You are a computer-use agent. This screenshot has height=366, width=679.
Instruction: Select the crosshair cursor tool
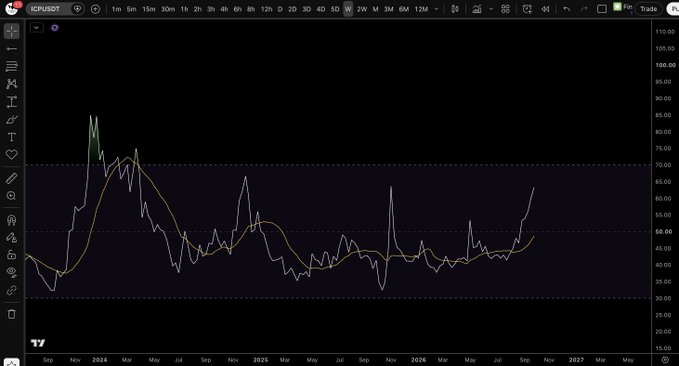point(12,31)
